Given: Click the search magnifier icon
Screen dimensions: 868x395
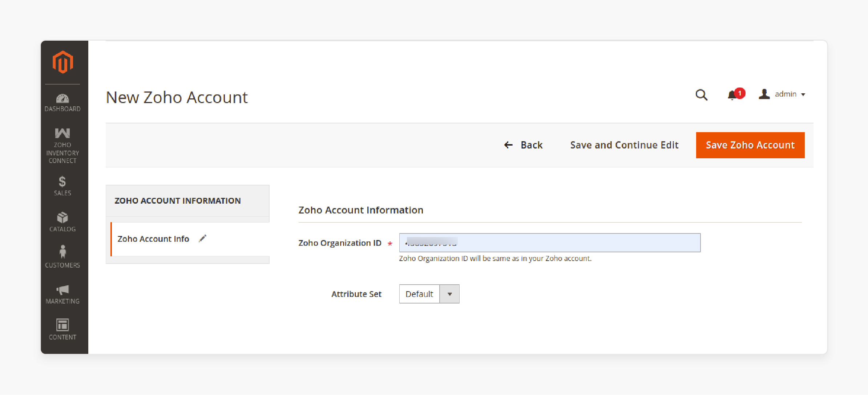Looking at the screenshot, I should click(x=701, y=95).
